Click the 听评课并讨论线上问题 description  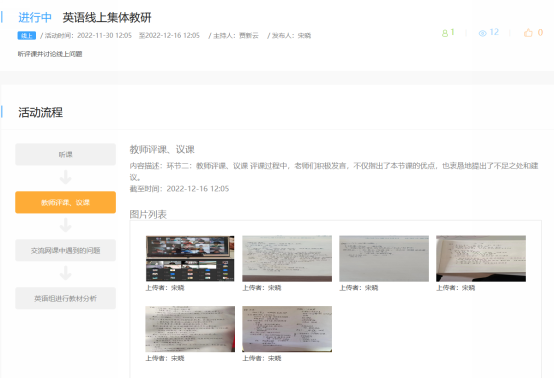[50, 54]
